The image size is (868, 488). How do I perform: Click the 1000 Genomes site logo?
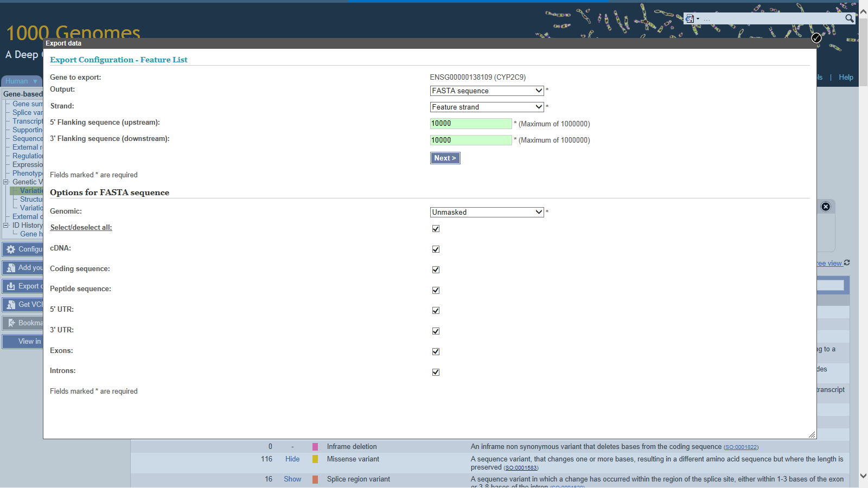click(73, 33)
